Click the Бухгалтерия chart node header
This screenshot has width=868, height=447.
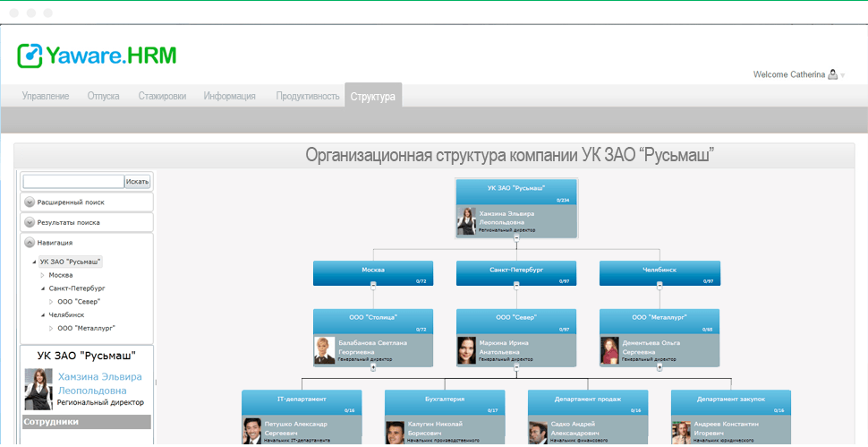(445, 403)
